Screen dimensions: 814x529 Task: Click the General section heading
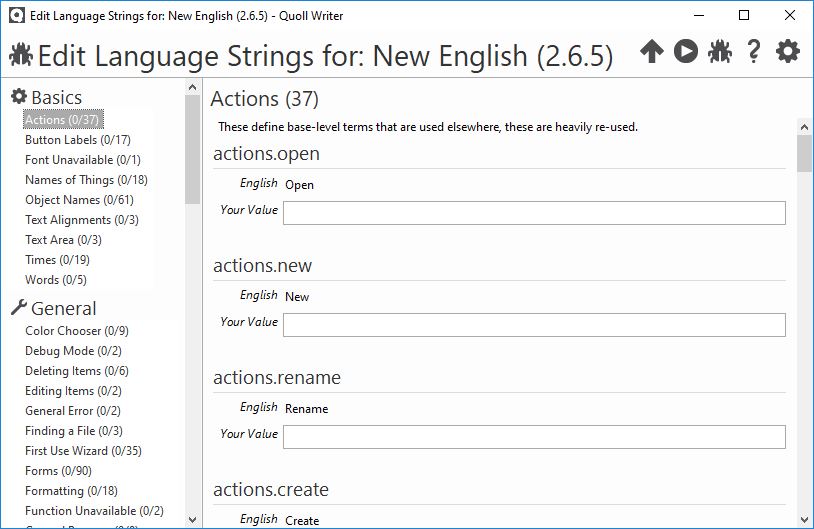(x=63, y=308)
